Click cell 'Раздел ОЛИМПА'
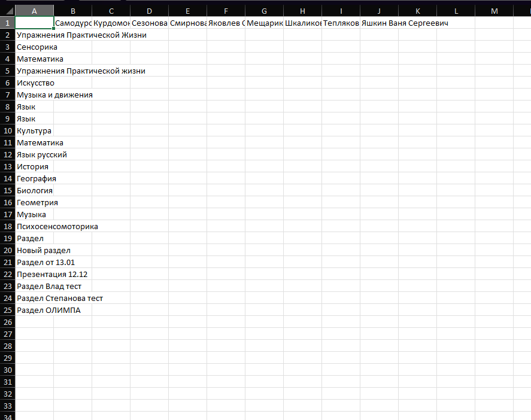The image size is (531, 420). point(48,310)
